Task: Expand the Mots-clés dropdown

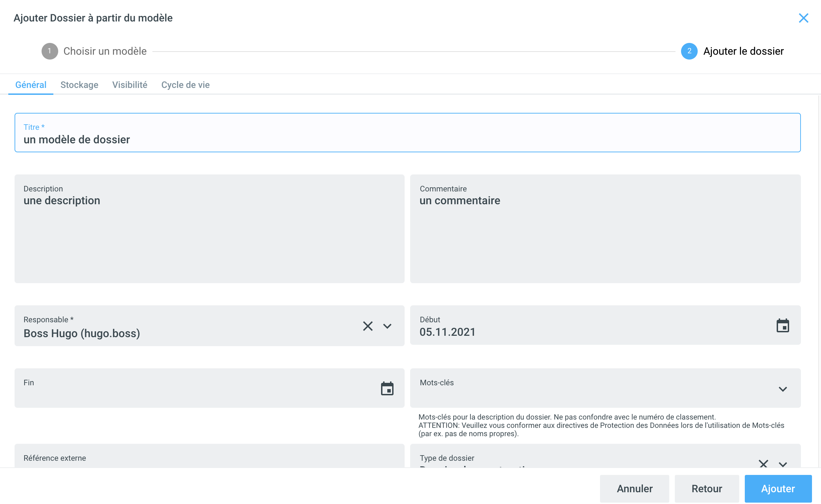Action: click(783, 389)
